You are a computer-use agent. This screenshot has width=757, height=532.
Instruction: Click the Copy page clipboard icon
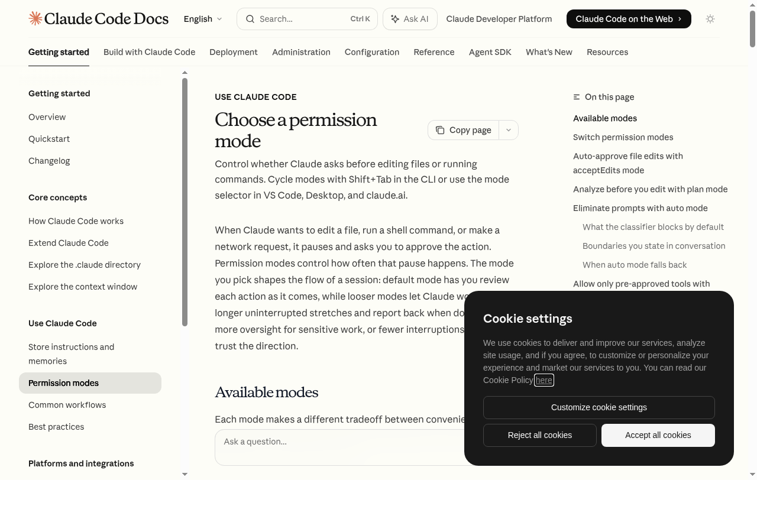click(440, 129)
